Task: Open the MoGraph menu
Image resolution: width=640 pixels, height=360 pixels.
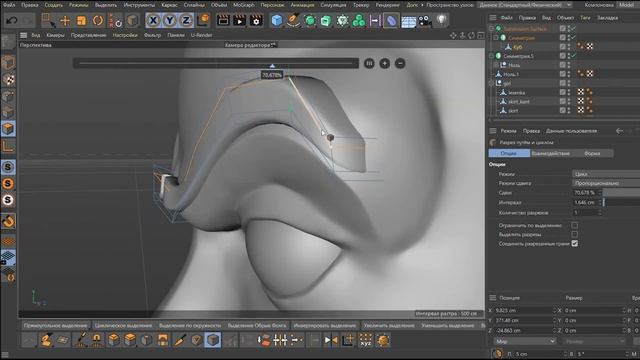Action: (x=243, y=5)
